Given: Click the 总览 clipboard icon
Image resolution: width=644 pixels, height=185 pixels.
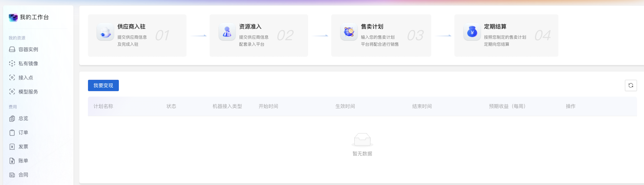Looking at the screenshot, I should coord(12,119).
